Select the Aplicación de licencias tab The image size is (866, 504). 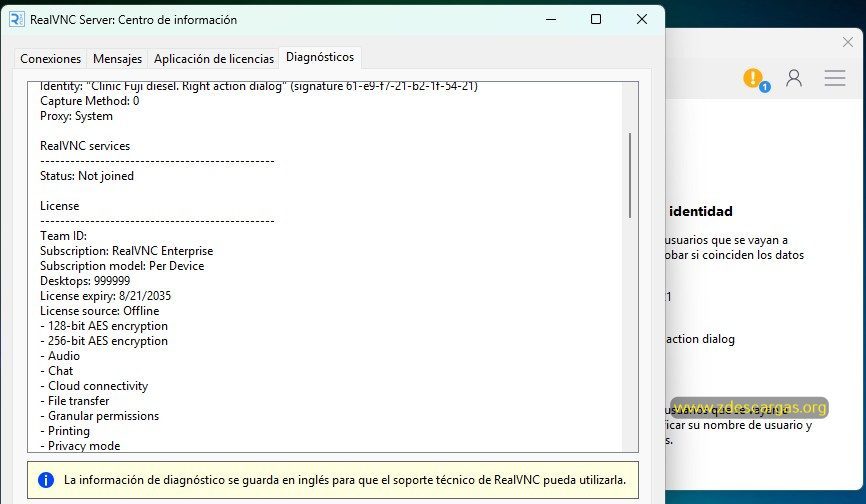click(214, 59)
